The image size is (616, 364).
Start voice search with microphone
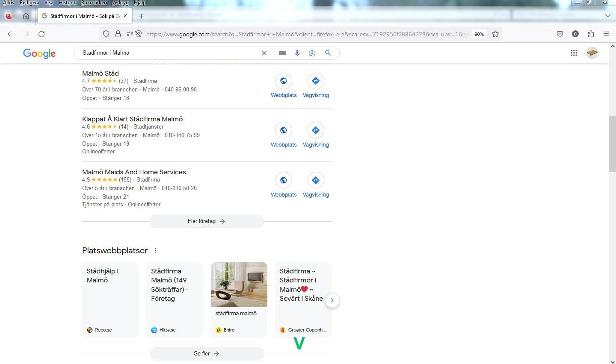[x=297, y=53]
